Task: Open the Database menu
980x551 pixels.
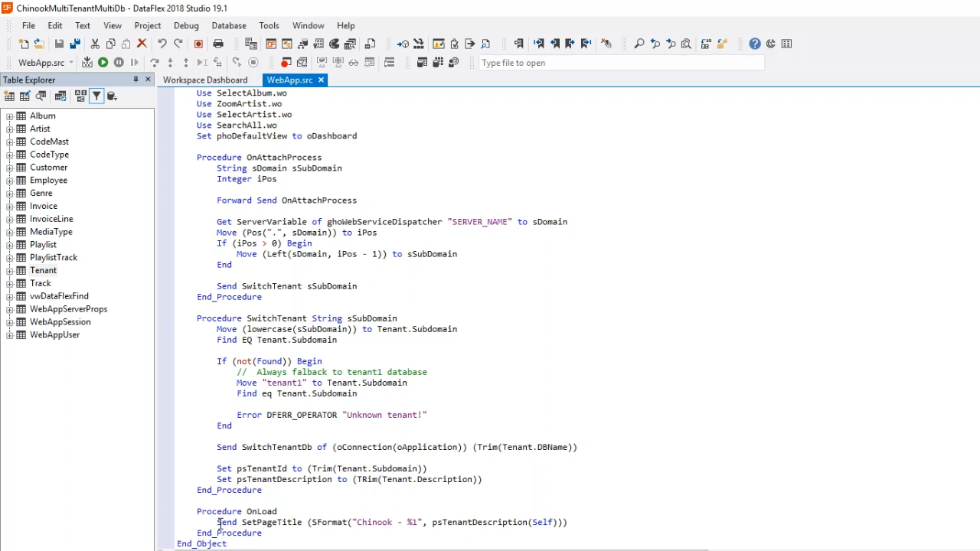Action: click(x=229, y=25)
